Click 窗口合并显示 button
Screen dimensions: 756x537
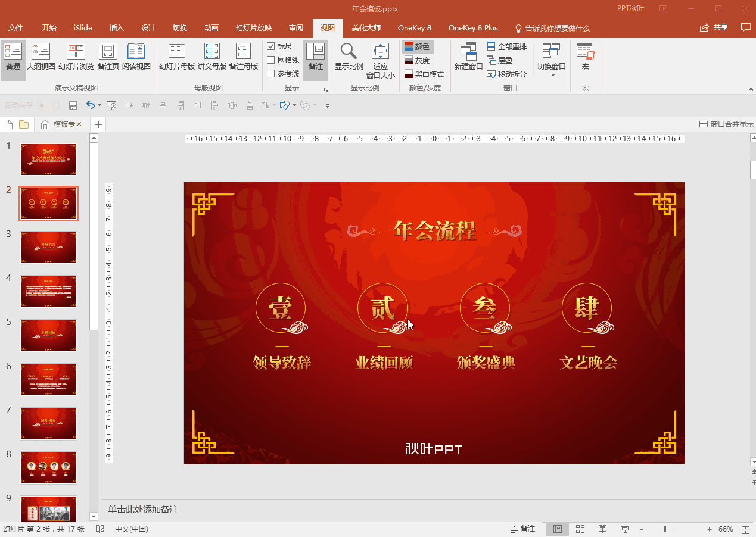point(726,124)
